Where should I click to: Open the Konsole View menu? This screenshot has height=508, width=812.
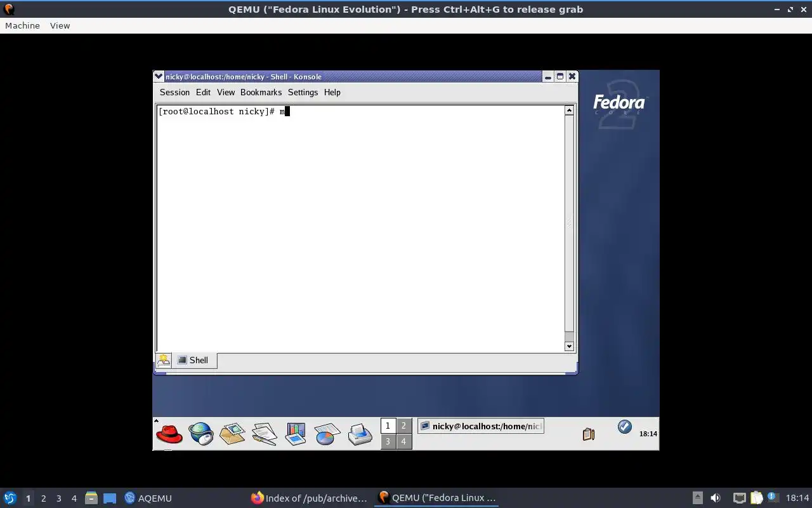pos(226,92)
